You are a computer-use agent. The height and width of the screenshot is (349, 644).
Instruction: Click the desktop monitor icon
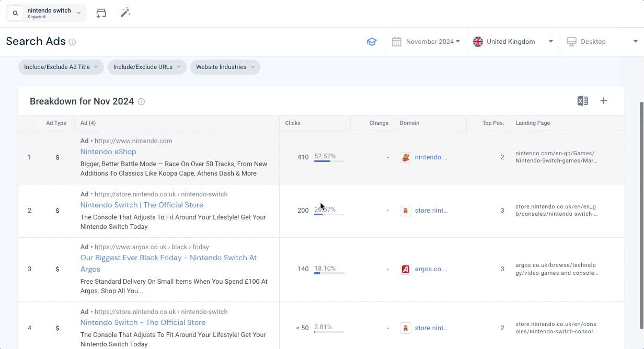572,42
